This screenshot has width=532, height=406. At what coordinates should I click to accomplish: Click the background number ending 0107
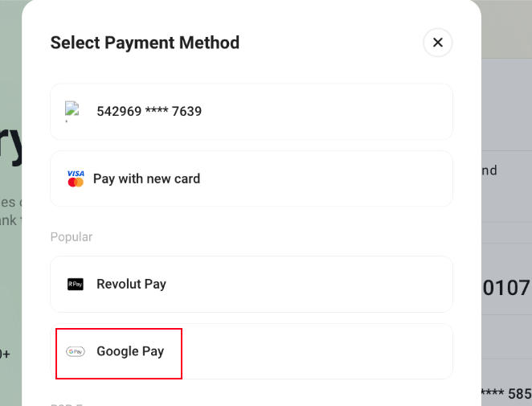[x=505, y=288]
